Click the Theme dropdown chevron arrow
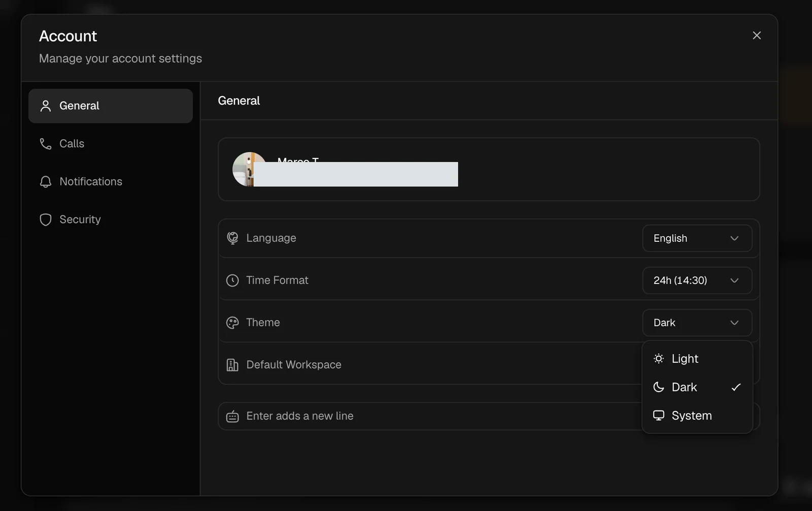The image size is (812, 511). (734, 323)
